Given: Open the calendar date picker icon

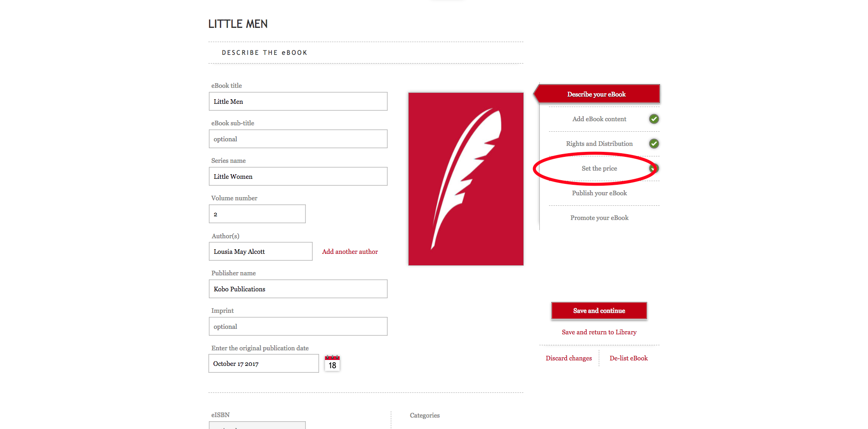Looking at the screenshot, I should pos(332,363).
